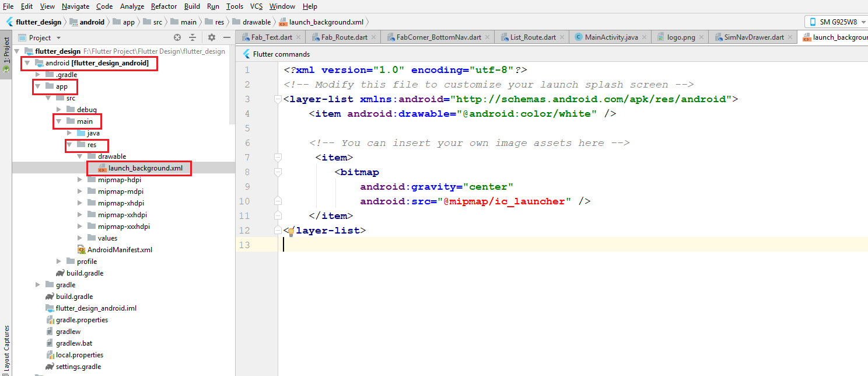Open the Build menu
This screenshot has height=376, width=868.
point(192,6)
